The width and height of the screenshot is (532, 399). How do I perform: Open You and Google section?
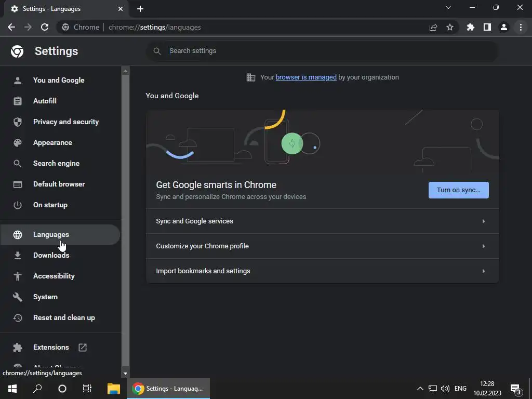coord(60,80)
